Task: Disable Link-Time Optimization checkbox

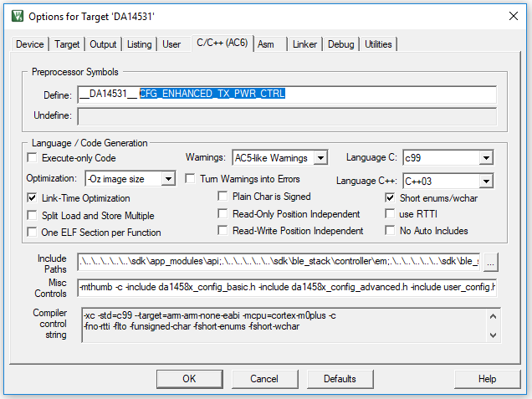Action: [33, 197]
